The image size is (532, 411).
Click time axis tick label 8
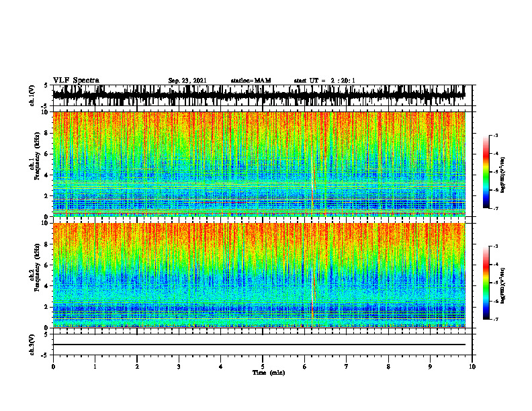(x=388, y=367)
